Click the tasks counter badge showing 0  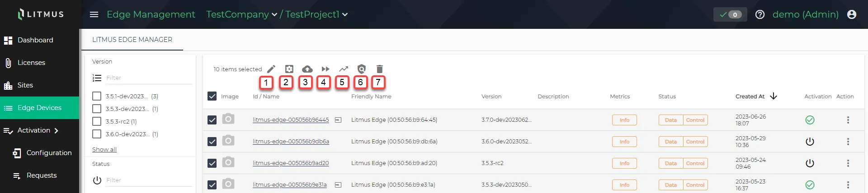click(x=730, y=14)
